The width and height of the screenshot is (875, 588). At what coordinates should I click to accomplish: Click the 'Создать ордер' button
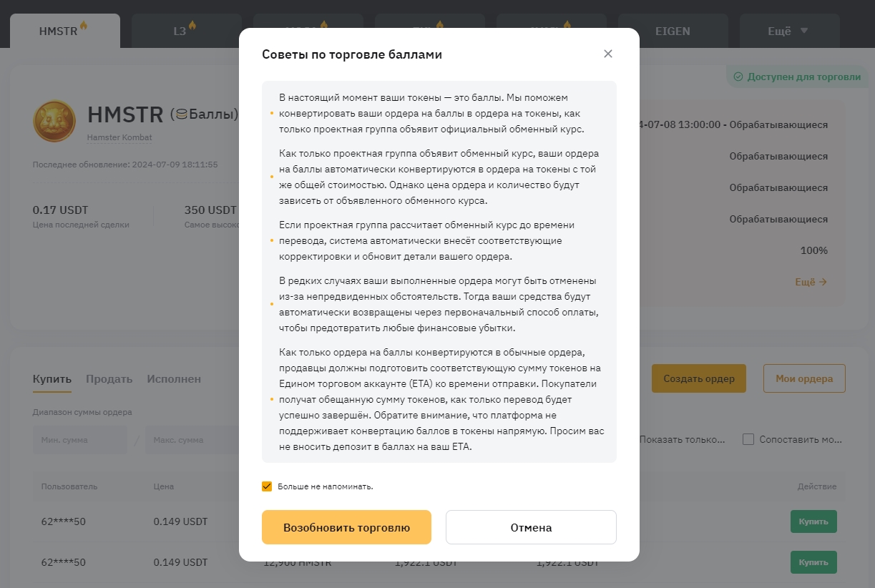(698, 378)
